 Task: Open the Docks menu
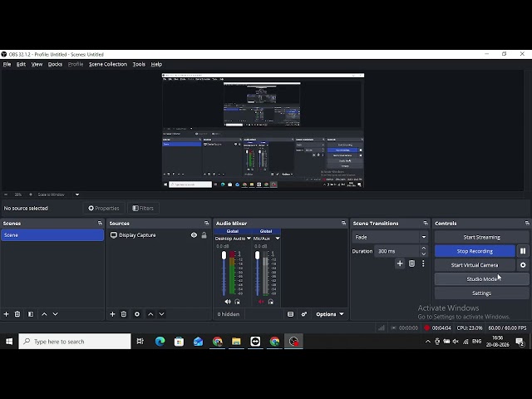55,64
